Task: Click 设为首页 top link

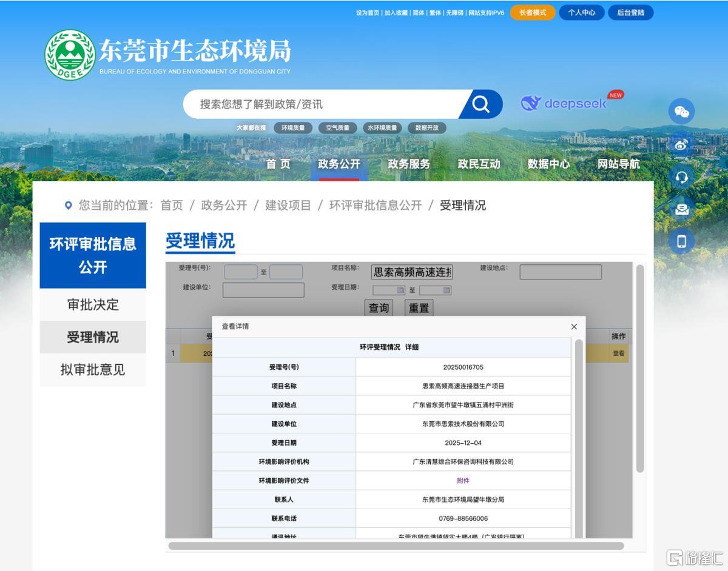Action: (368, 13)
